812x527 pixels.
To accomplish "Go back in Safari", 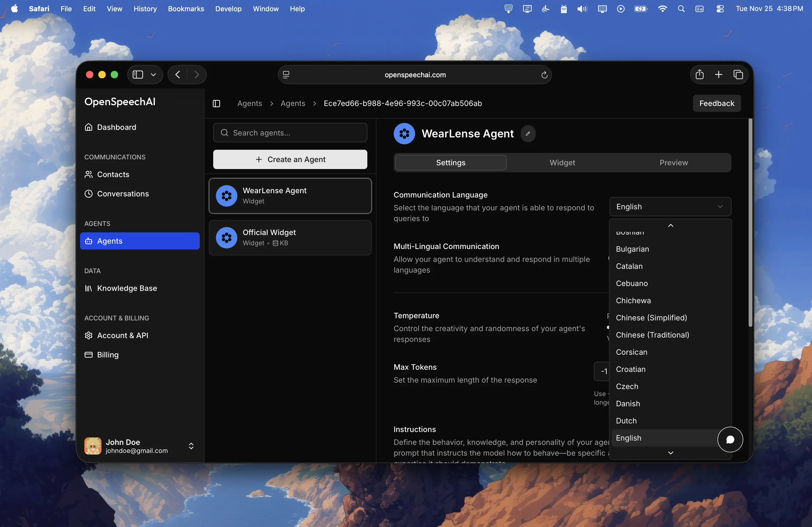I will [x=177, y=75].
